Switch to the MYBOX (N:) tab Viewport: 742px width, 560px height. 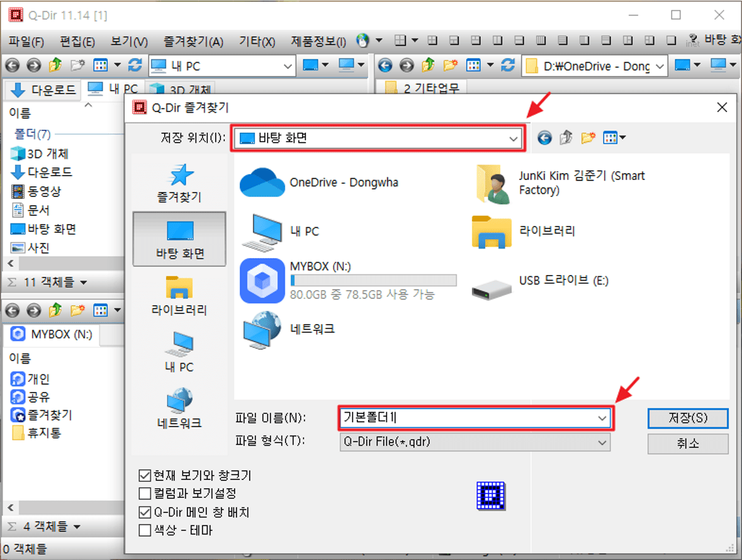pyautogui.click(x=52, y=334)
